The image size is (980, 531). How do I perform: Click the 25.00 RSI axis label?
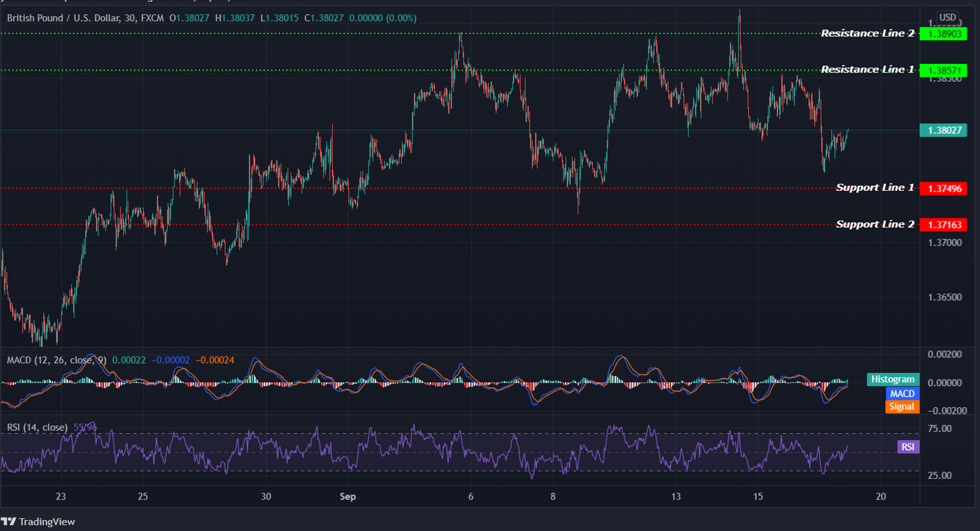pos(940,475)
